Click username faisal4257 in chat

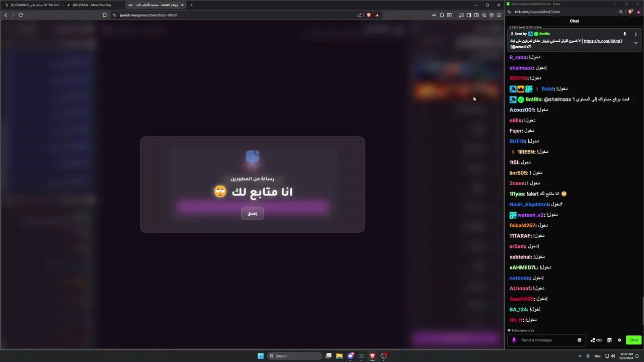pos(523,226)
